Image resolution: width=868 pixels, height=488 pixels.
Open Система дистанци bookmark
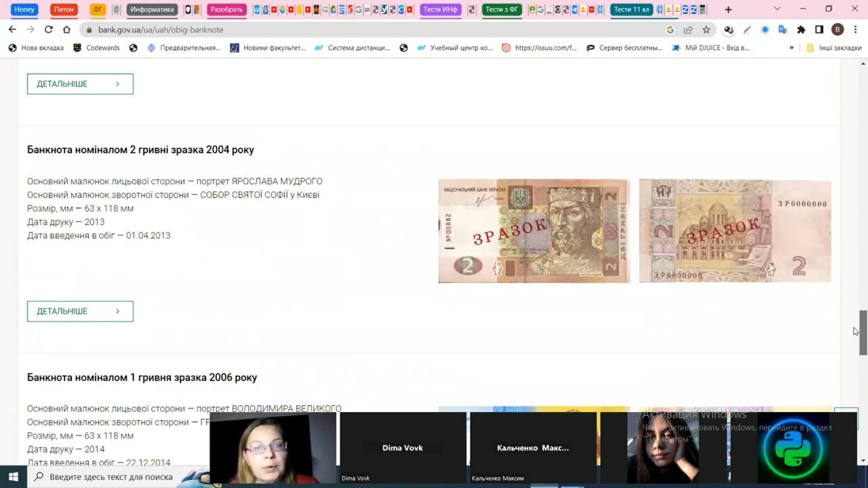(352, 48)
